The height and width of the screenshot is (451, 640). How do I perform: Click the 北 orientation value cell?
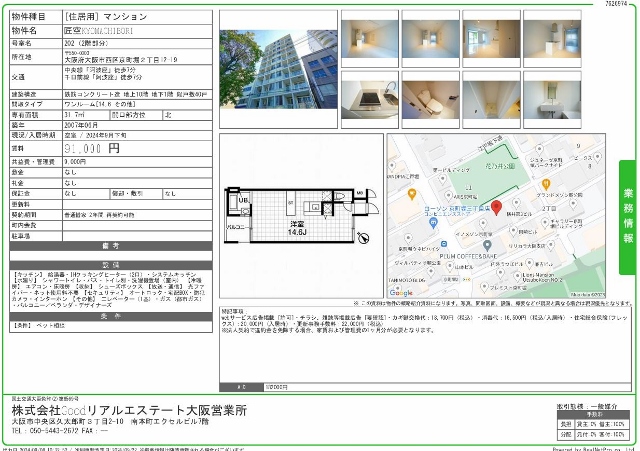(x=187, y=115)
